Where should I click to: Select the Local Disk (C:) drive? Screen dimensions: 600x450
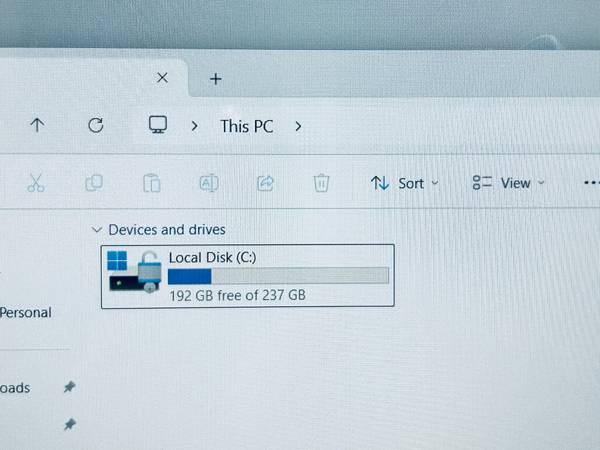tap(248, 276)
